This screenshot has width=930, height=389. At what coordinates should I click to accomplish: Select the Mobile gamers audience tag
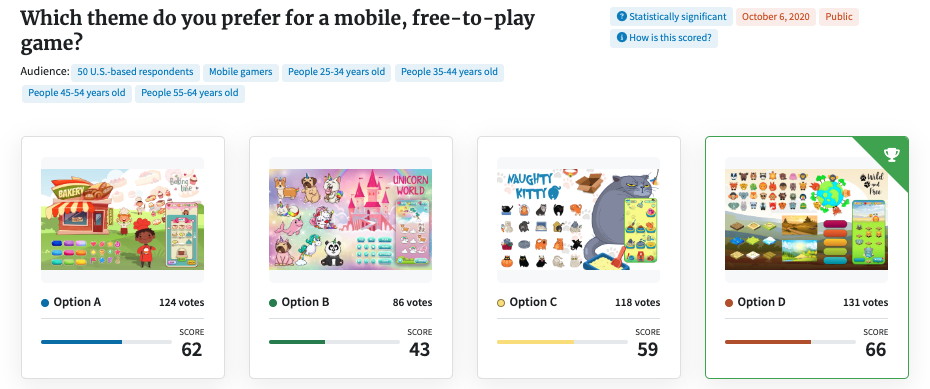241,72
